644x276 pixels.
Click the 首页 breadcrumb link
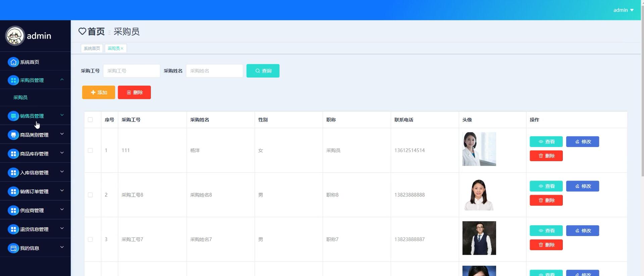pyautogui.click(x=96, y=32)
